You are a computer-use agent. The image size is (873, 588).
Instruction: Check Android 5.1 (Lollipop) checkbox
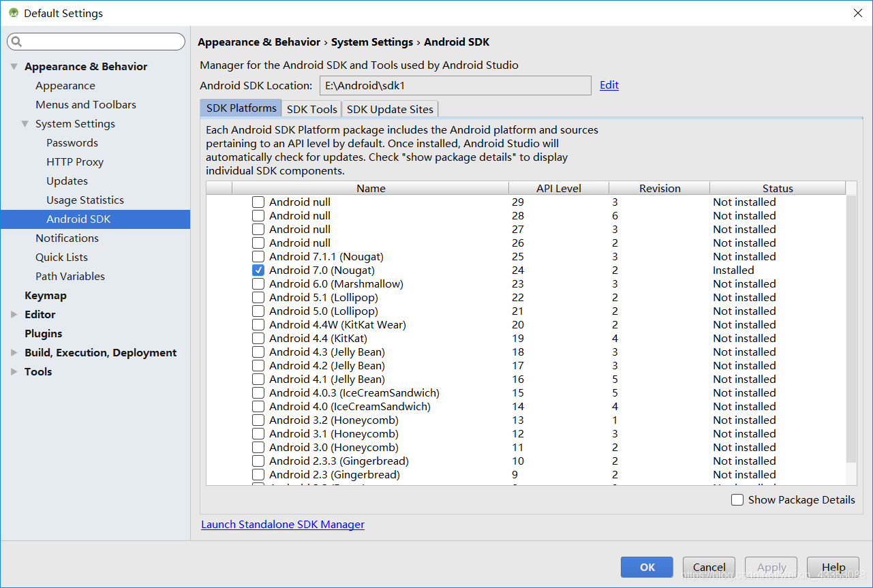click(x=258, y=297)
